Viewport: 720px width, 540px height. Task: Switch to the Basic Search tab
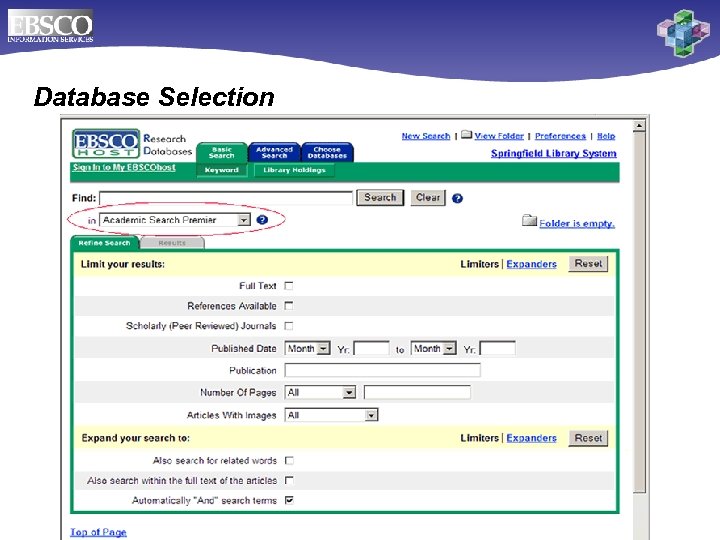click(x=222, y=152)
